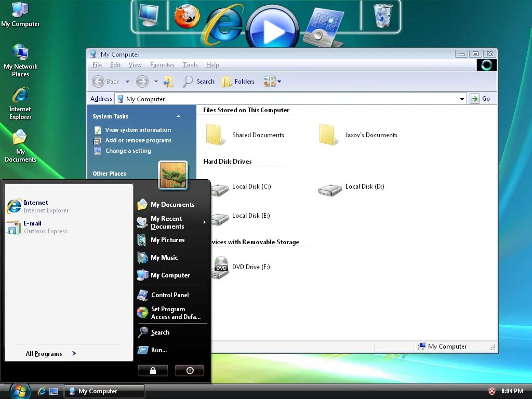Click the Go button
The image size is (532, 399).
tap(480, 99)
